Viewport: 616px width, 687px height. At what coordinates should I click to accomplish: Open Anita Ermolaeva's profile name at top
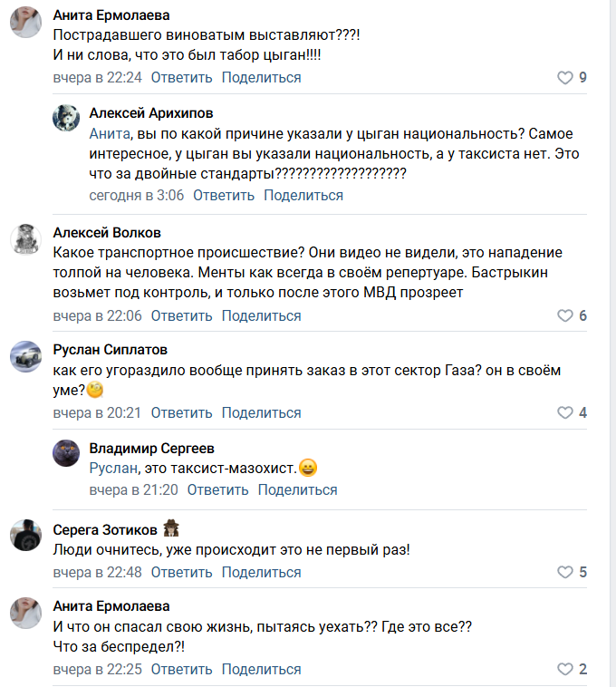[x=111, y=15]
